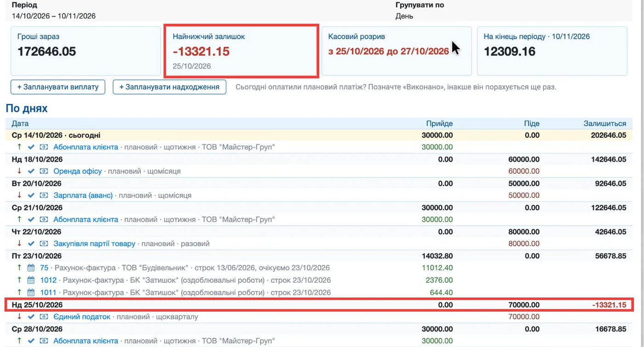This screenshot has width=644, height=347.
Task: Click the green up arrow on invoice 75 row
Action: (19, 267)
